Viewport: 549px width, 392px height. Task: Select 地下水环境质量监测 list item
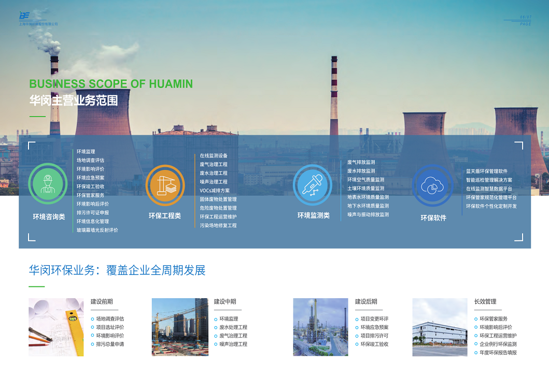[x=368, y=206]
